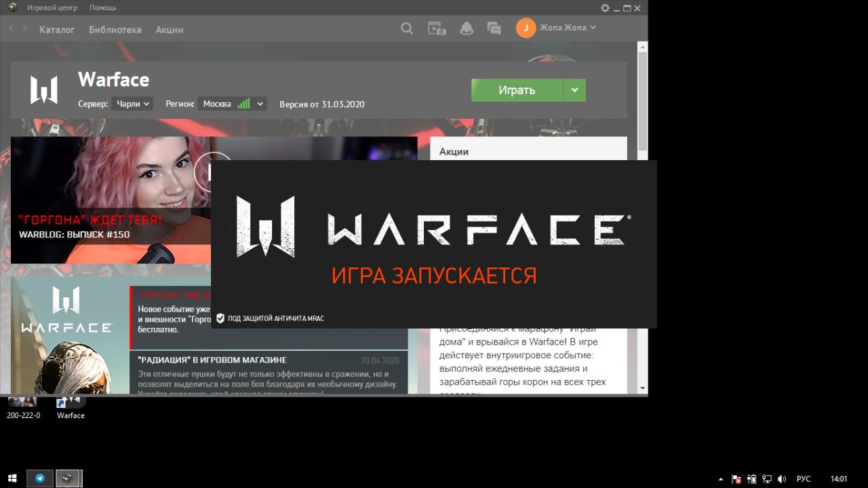This screenshot has width=868, height=488.
Task: Click the 14:01 clock in the taskbar
Action: pos(839,479)
